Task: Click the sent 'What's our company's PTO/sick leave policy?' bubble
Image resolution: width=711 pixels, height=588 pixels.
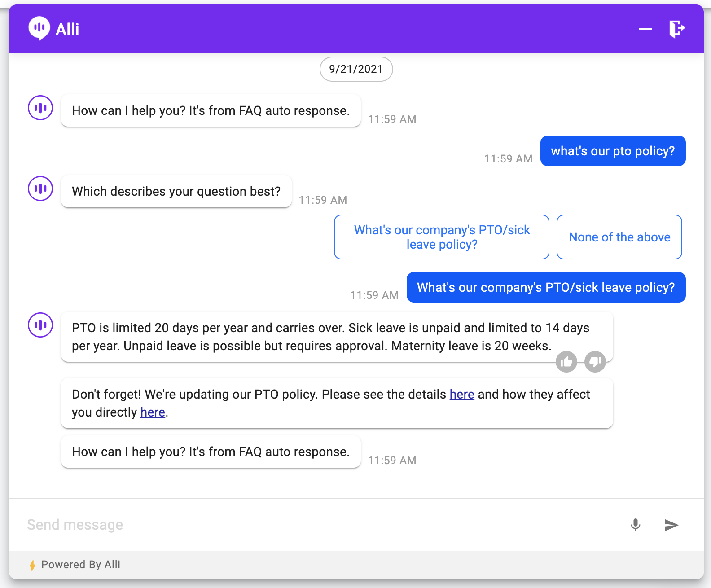Action: point(546,287)
